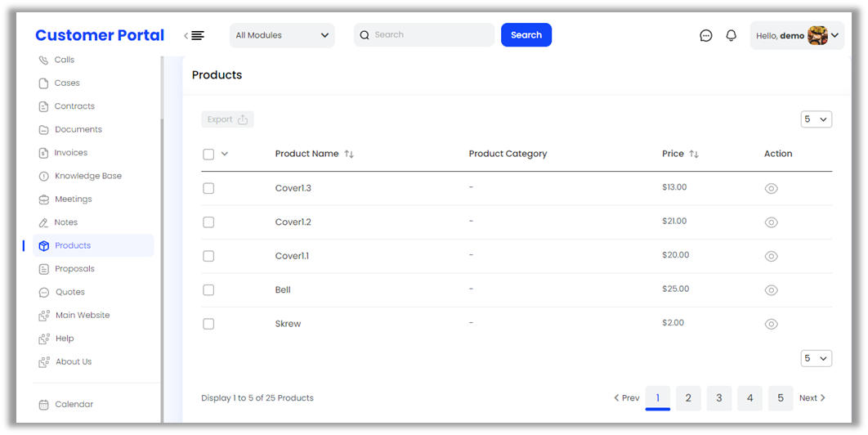The image size is (868, 435).
Task: Collapse the sidebar using the hamburger icon
Action: point(195,36)
